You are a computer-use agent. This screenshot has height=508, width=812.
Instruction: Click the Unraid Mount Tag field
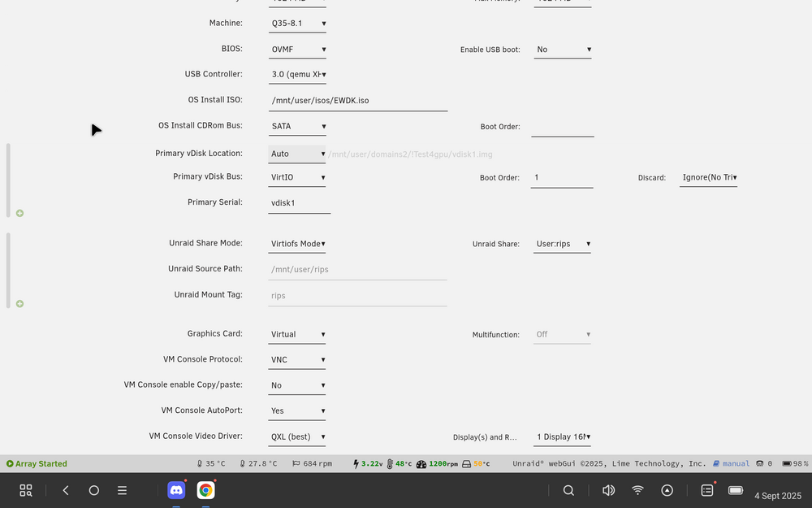click(358, 296)
